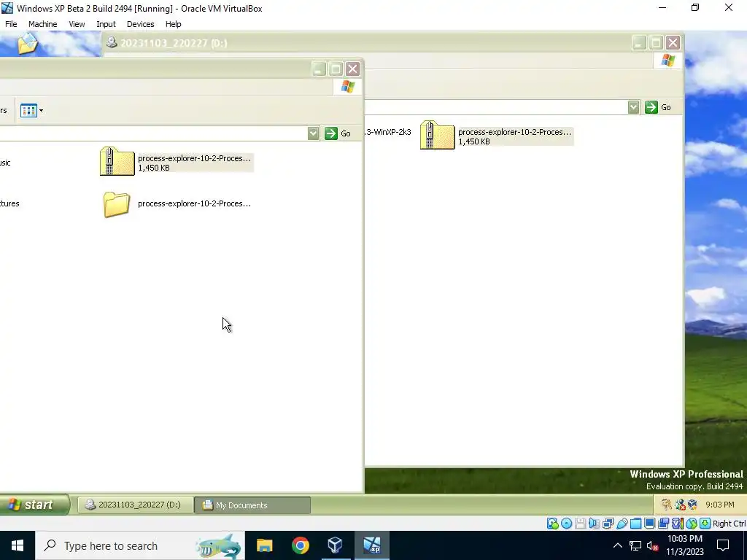
Task: Click the XP VM taskbar icon
Action: coord(371,545)
